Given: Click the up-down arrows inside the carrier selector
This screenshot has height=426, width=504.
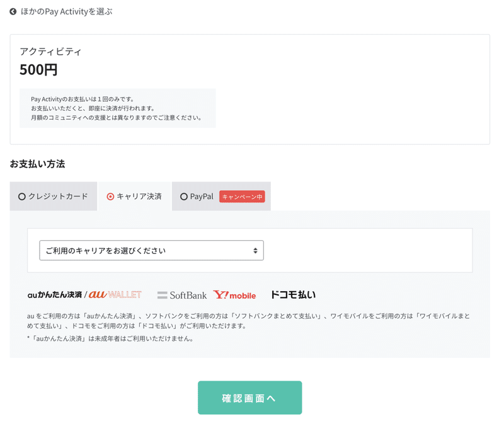Looking at the screenshot, I should pos(256,250).
